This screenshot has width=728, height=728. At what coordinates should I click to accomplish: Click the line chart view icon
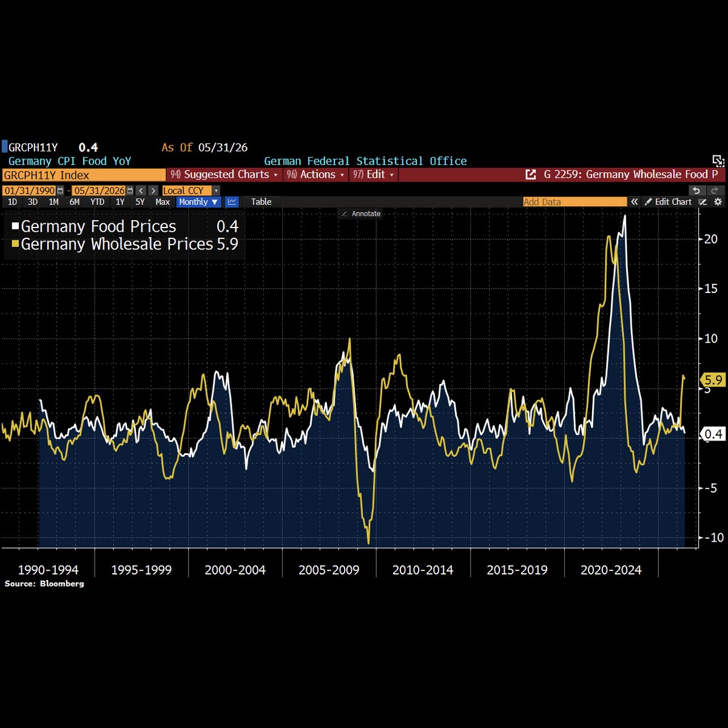231,202
